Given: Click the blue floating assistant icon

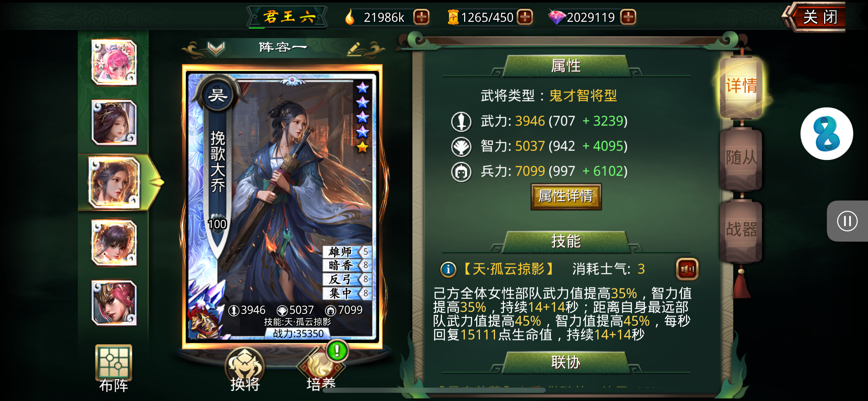Looking at the screenshot, I should (x=827, y=134).
